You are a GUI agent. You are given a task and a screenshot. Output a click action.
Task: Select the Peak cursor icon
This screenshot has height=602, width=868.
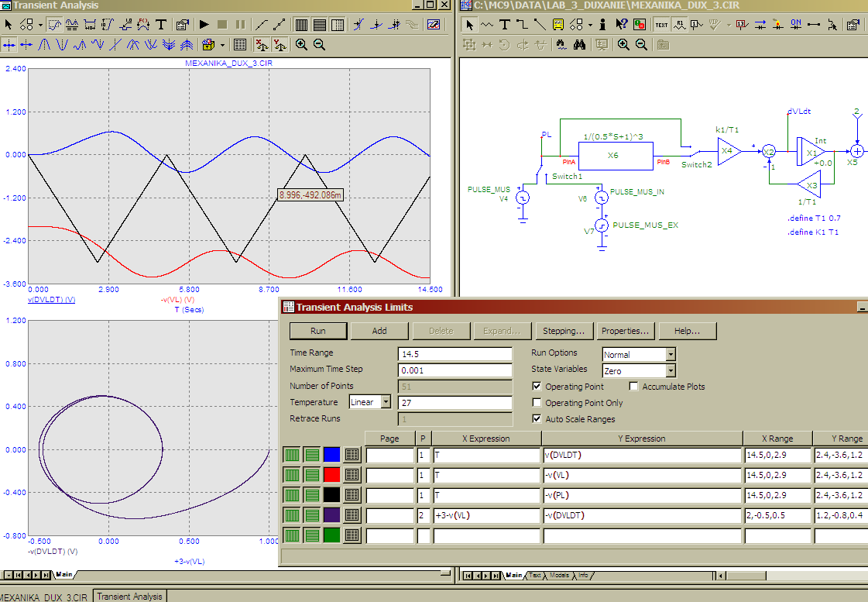(x=44, y=44)
